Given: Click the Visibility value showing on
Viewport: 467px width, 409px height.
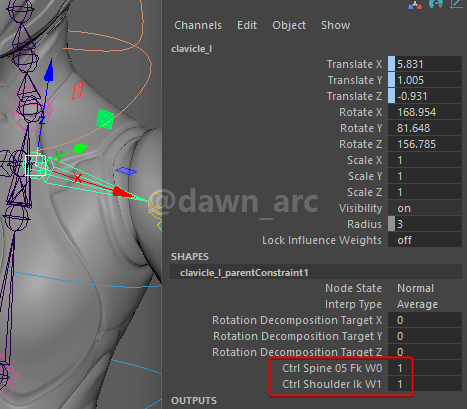Looking at the screenshot, I should tap(425, 208).
